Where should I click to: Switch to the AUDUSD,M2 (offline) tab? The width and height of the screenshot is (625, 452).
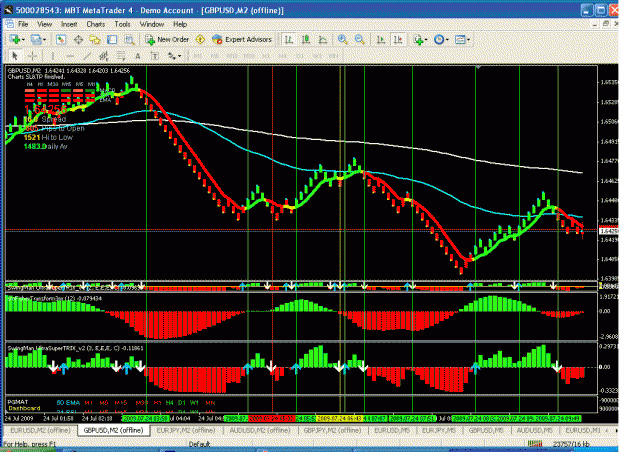tap(260, 430)
